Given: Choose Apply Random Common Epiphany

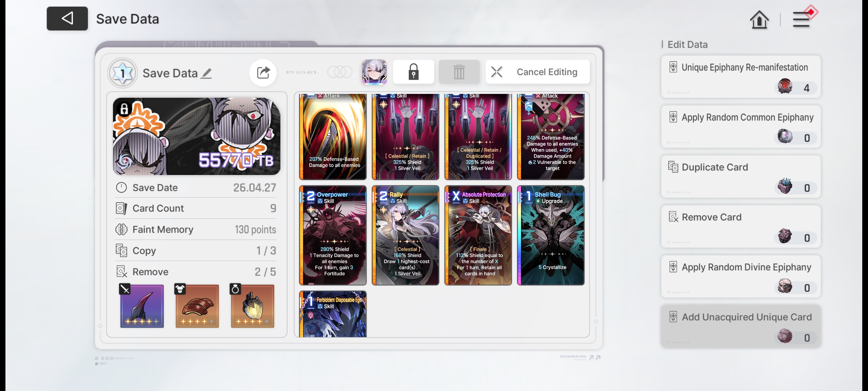Looking at the screenshot, I should tap(740, 127).
